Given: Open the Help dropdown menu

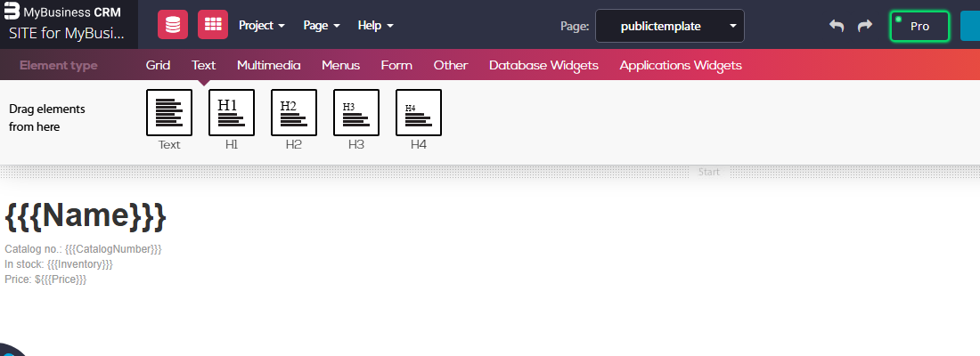Looking at the screenshot, I should coord(376,26).
